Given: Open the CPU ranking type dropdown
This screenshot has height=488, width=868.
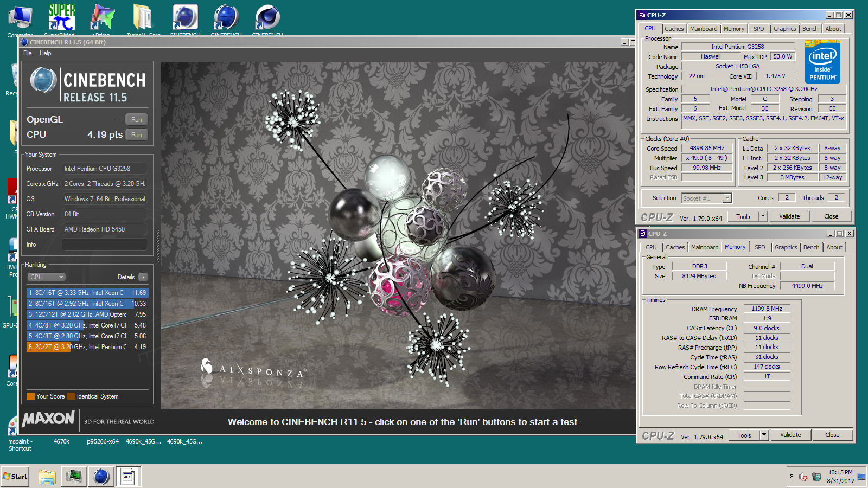Looking at the screenshot, I should [46, 277].
